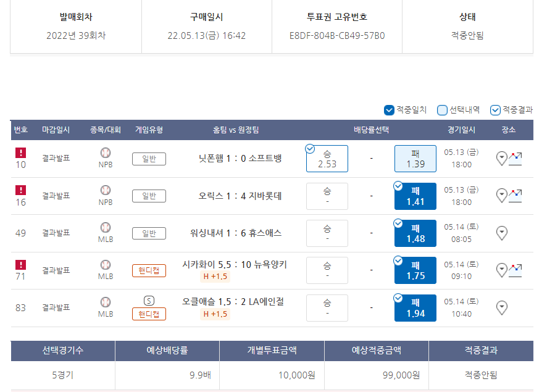Click the 5경기 selected games value
The height and width of the screenshot is (392, 534).
[x=63, y=375]
